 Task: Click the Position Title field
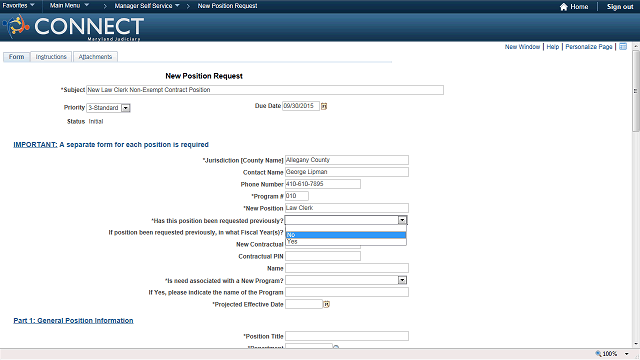pos(347,336)
